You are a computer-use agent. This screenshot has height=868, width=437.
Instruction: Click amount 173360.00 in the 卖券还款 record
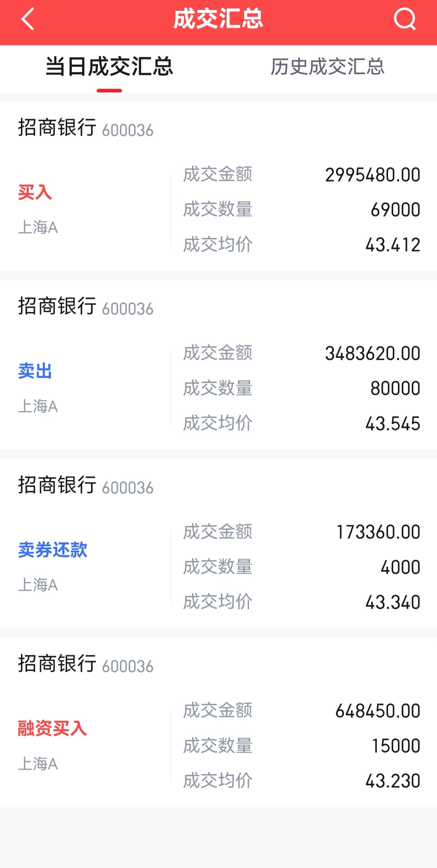click(378, 532)
